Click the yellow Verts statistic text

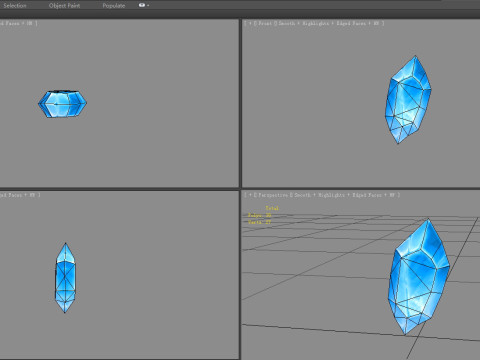(x=259, y=222)
